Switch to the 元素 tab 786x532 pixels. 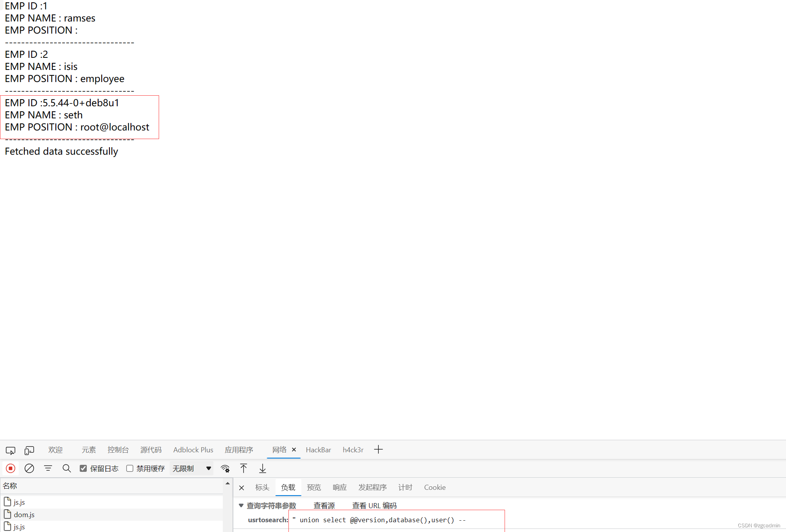tap(89, 450)
